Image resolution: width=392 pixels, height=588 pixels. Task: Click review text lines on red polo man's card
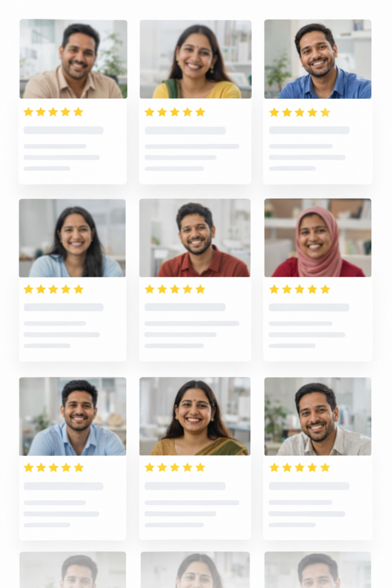pyautogui.click(x=192, y=335)
